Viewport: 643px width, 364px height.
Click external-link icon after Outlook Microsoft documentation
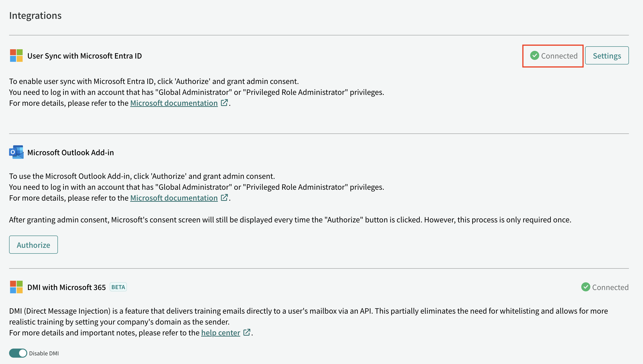pos(224,197)
